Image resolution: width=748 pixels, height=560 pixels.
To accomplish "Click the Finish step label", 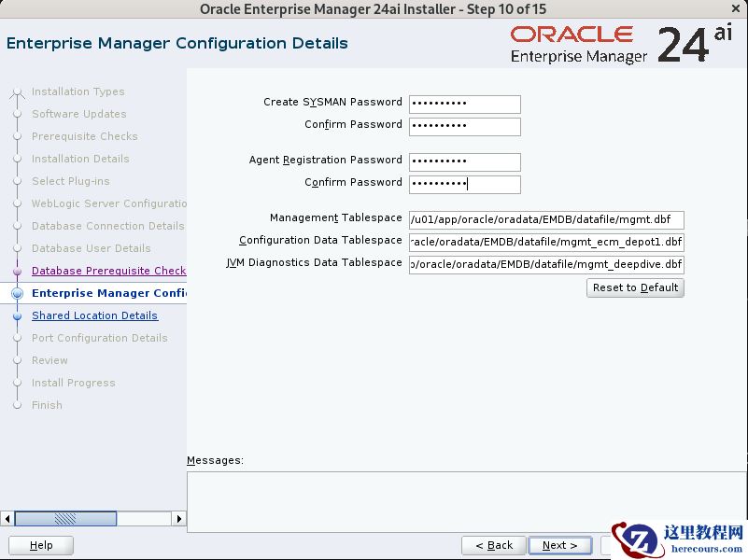I will click(x=47, y=405).
